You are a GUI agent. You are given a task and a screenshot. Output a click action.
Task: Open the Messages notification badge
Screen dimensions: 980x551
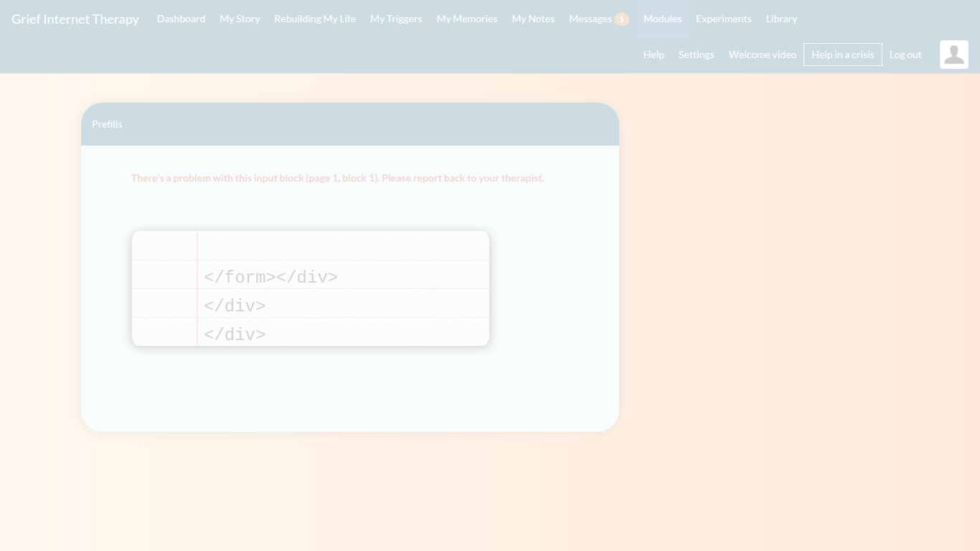point(621,19)
